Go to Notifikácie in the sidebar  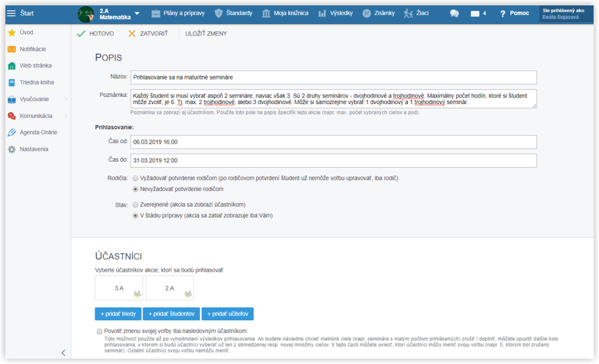coord(33,49)
